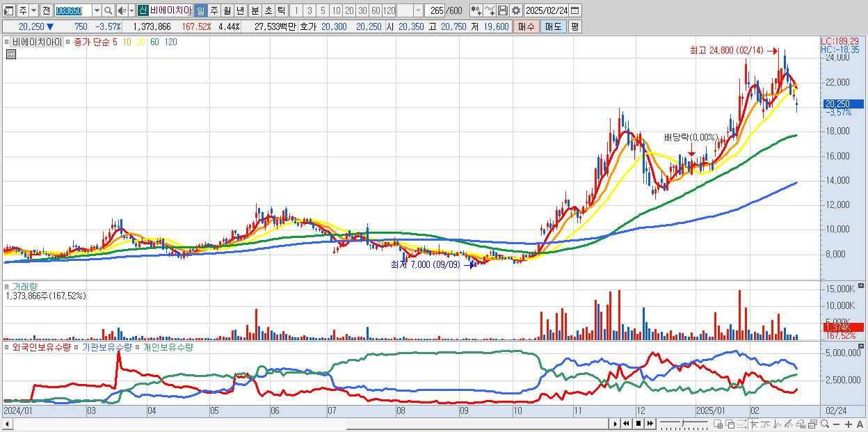868x432 pixels.
Task: Click the candle count field 265
Action: pos(435,10)
